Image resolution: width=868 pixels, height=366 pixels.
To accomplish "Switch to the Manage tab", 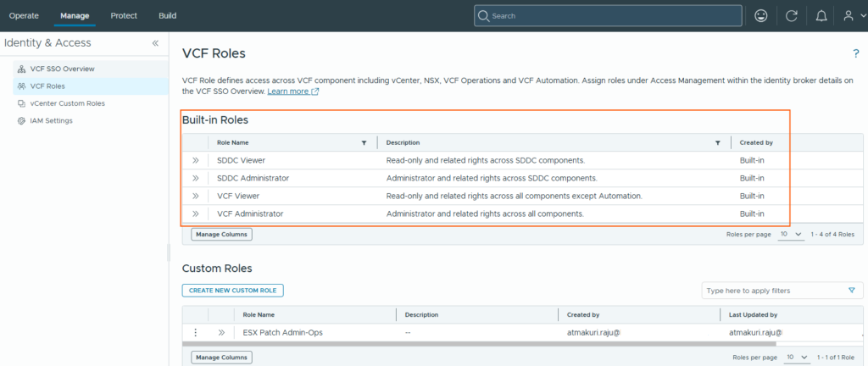I will pyautogui.click(x=75, y=15).
